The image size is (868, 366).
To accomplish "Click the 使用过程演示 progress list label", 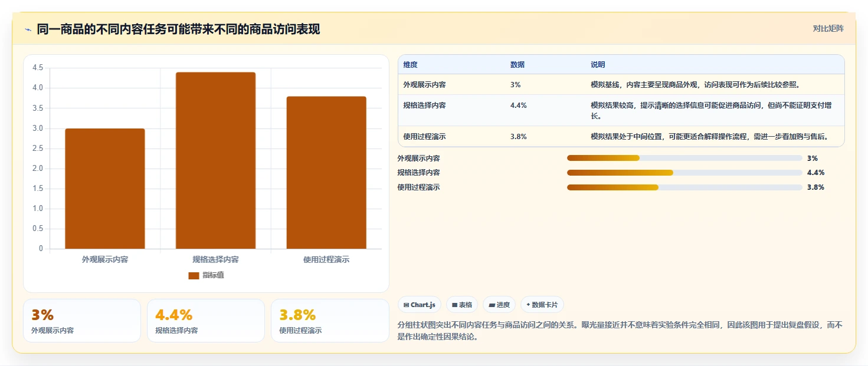I will (x=419, y=187).
